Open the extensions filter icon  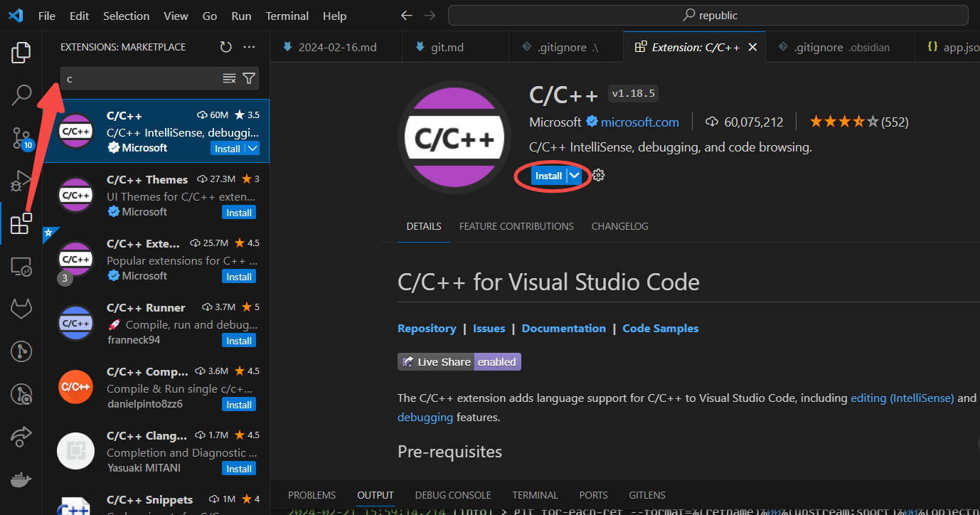click(x=249, y=78)
